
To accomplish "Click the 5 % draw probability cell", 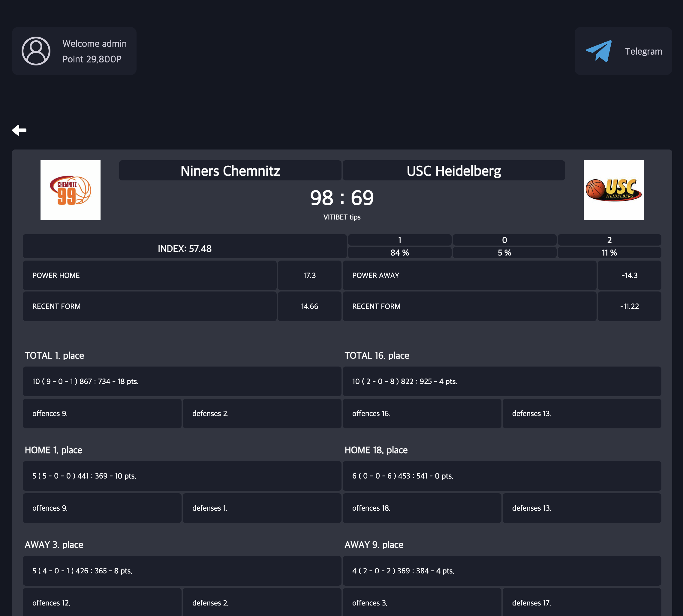I will point(504,253).
